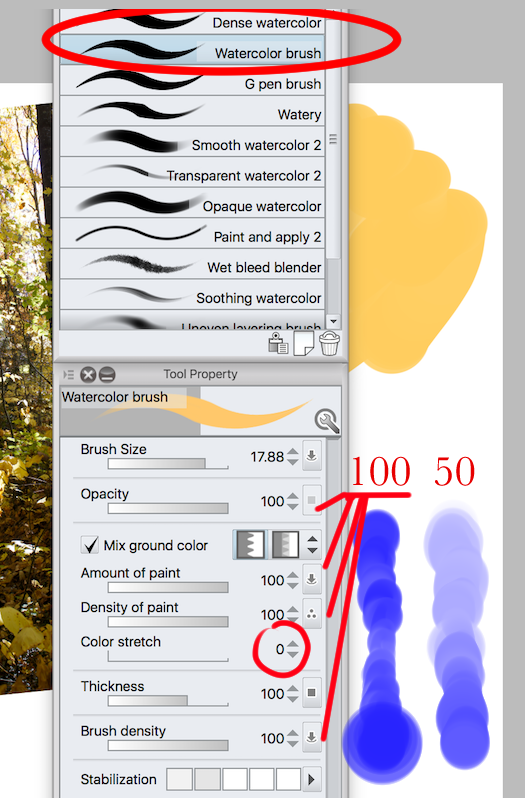
Task: Open Thickness dynamics button
Action: coord(312,693)
